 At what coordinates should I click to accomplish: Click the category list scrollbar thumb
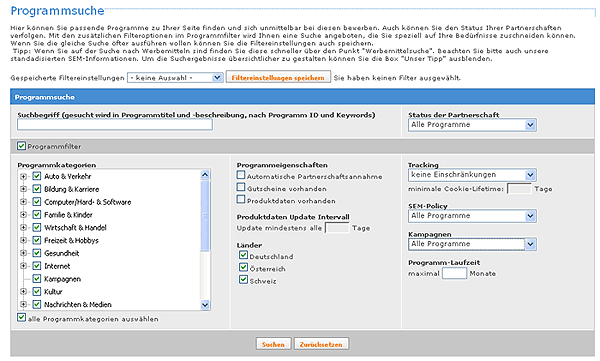pos(205,216)
